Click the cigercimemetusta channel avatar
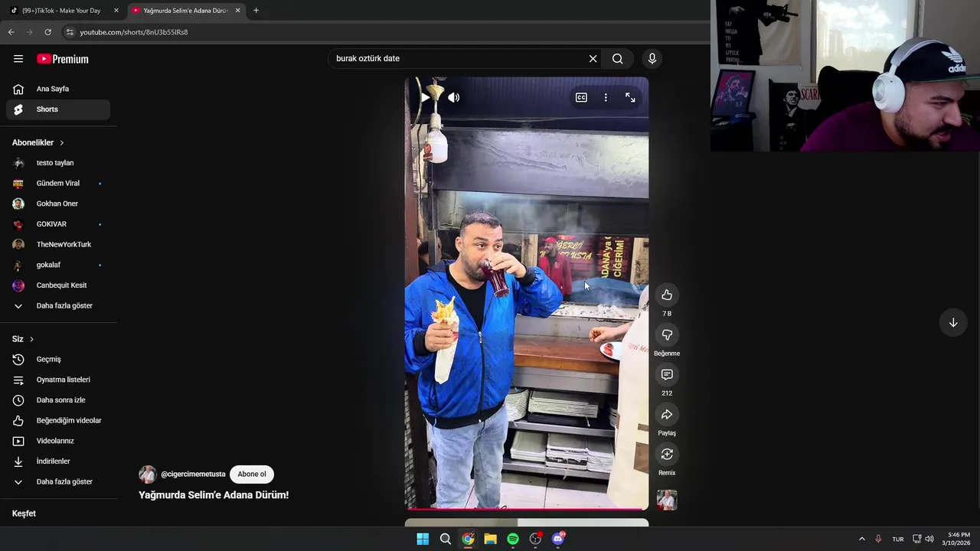 pos(148,474)
